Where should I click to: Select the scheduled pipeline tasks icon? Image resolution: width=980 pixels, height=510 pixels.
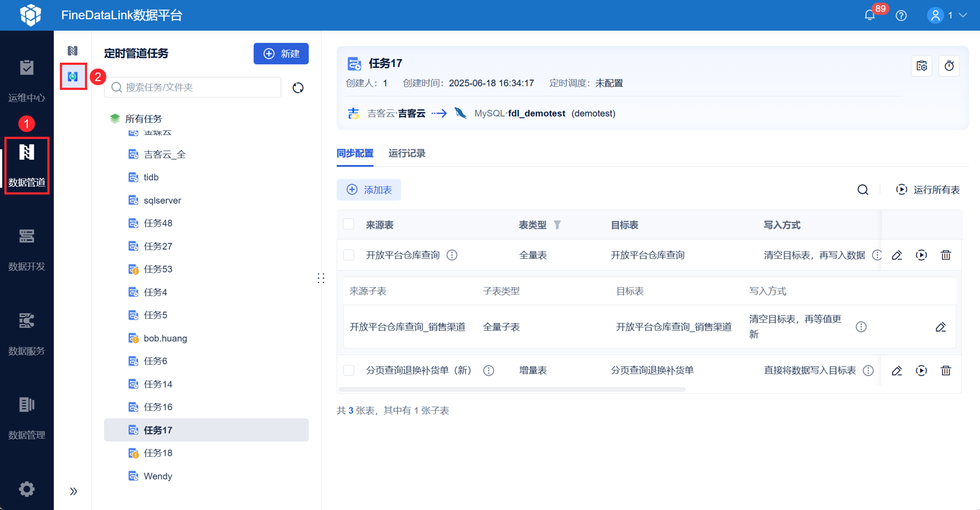point(73,77)
